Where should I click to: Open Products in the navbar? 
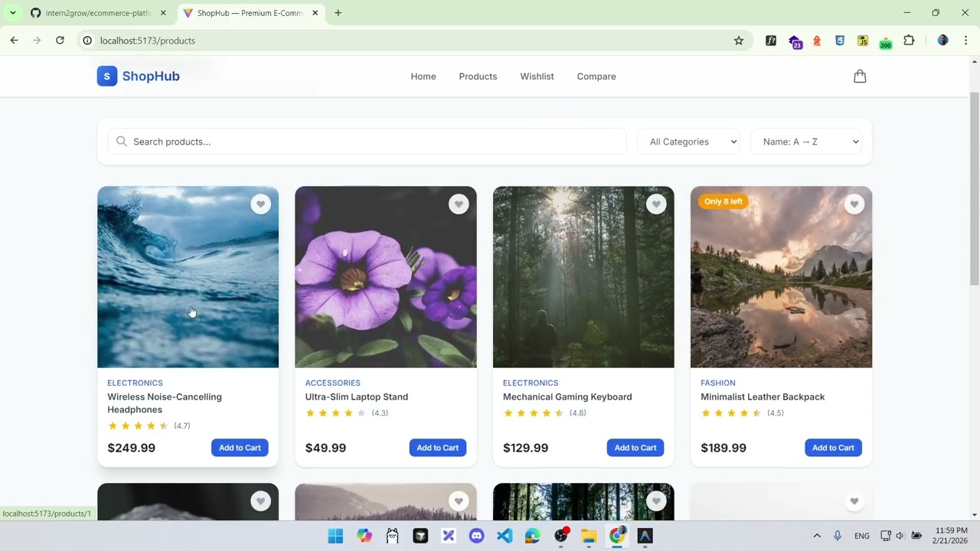[478, 77]
